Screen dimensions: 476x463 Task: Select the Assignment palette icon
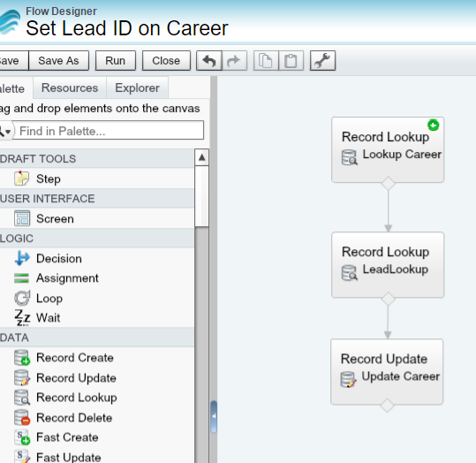click(x=21, y=278)
